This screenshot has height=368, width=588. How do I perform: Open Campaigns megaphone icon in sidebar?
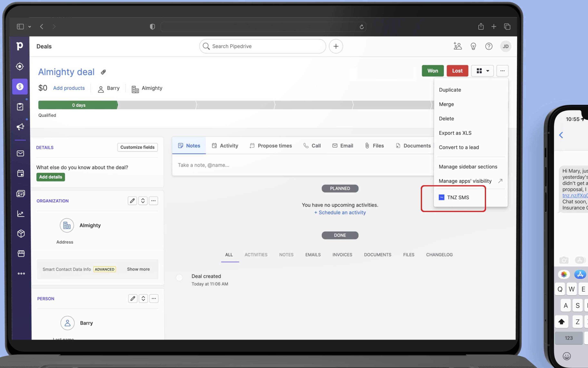(20, 127)
